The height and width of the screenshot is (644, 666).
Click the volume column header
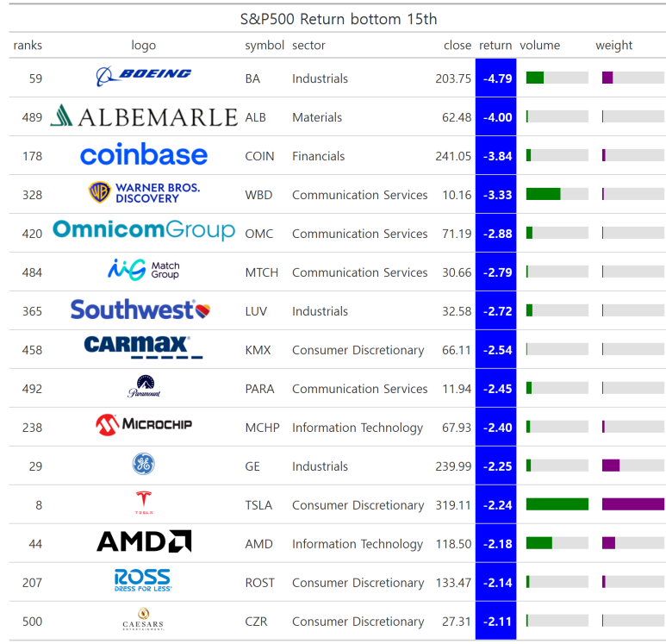540,45
